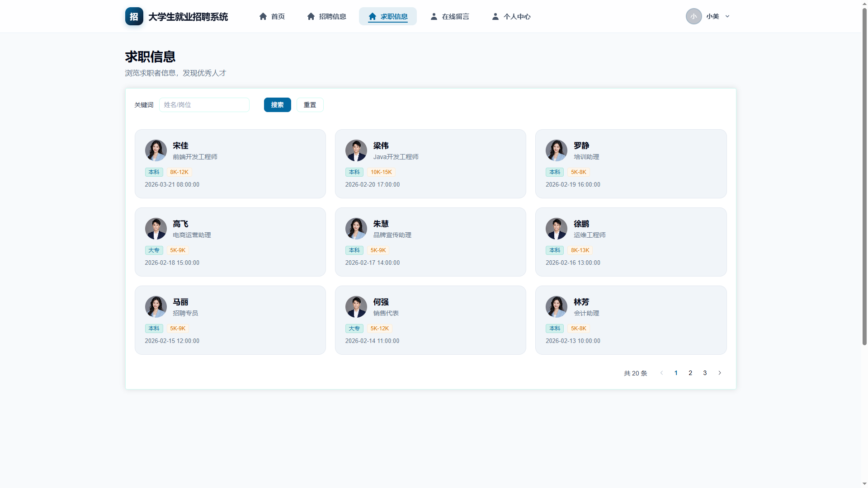Select page 2 in pagination
868x488 pixels.
[x=690, y=373]
